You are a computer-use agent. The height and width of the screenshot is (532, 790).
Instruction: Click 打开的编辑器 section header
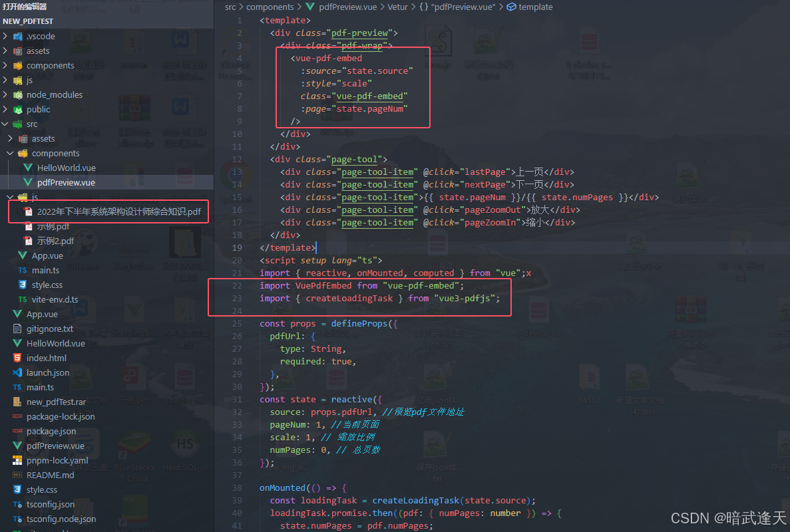pos(25,6)
